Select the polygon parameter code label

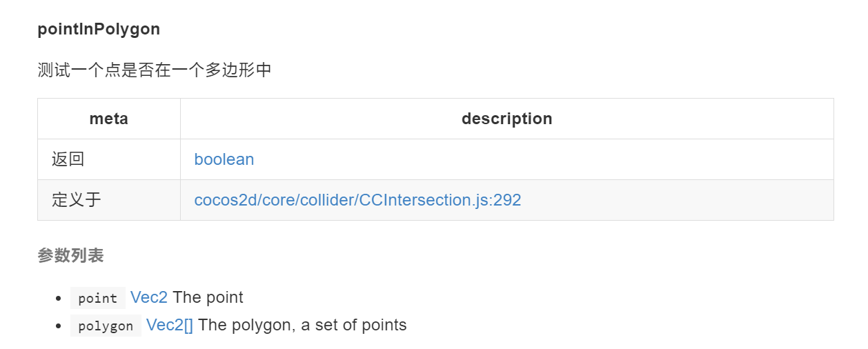pos(106,326)
